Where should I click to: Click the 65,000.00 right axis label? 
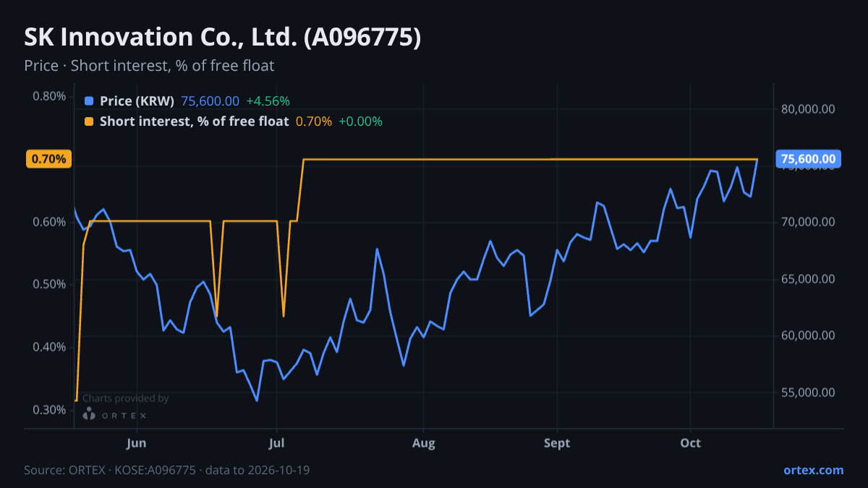coord(808,279)
